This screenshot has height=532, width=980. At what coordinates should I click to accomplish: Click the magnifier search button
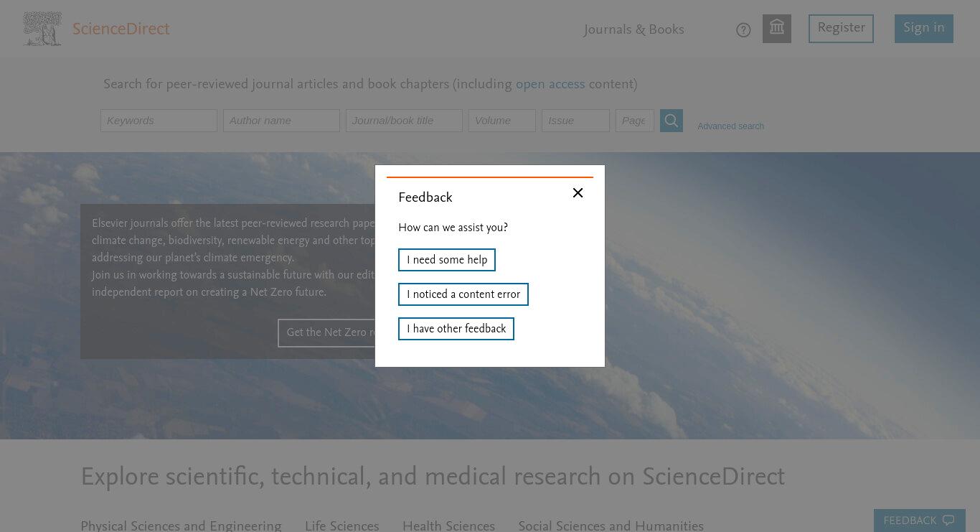coord(672,121)
